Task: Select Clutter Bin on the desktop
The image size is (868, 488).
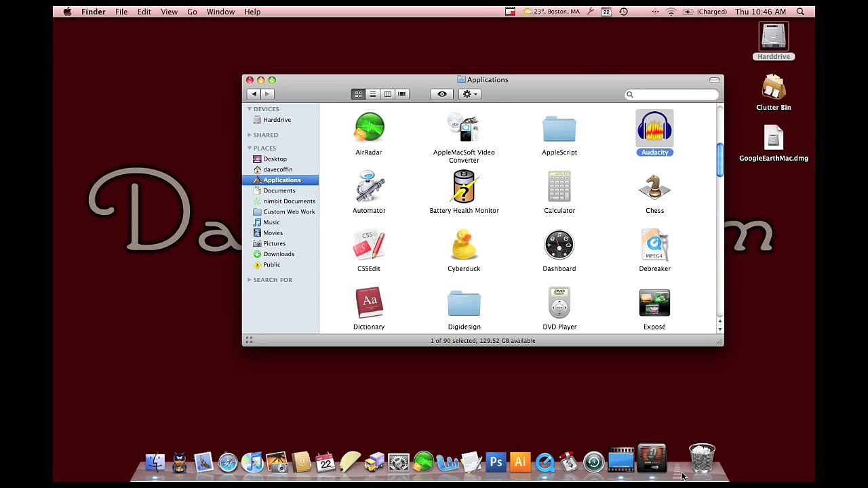Action: [774, 87]
